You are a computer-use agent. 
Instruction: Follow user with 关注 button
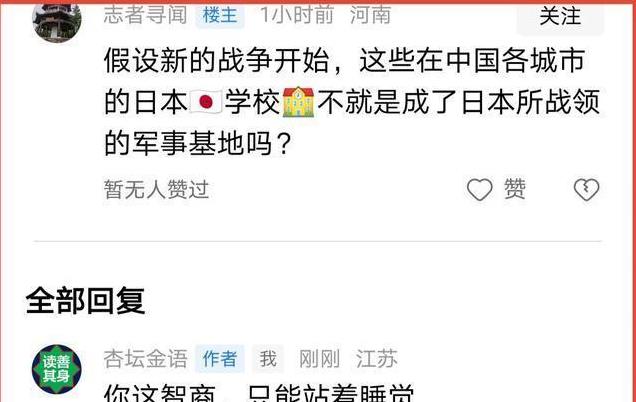(x=560, y=17)
